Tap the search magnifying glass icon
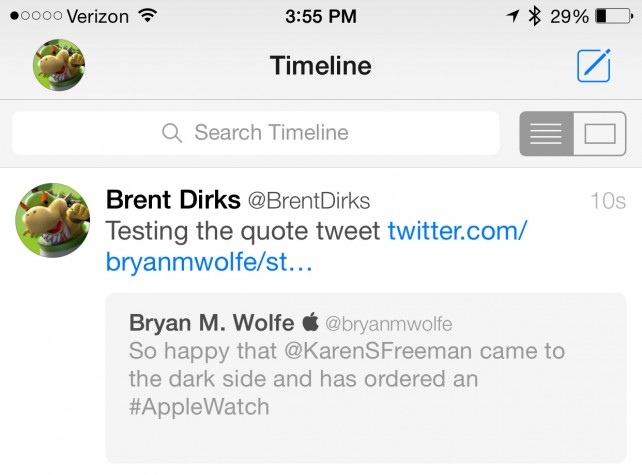The image size is (642, 475). 172,133
